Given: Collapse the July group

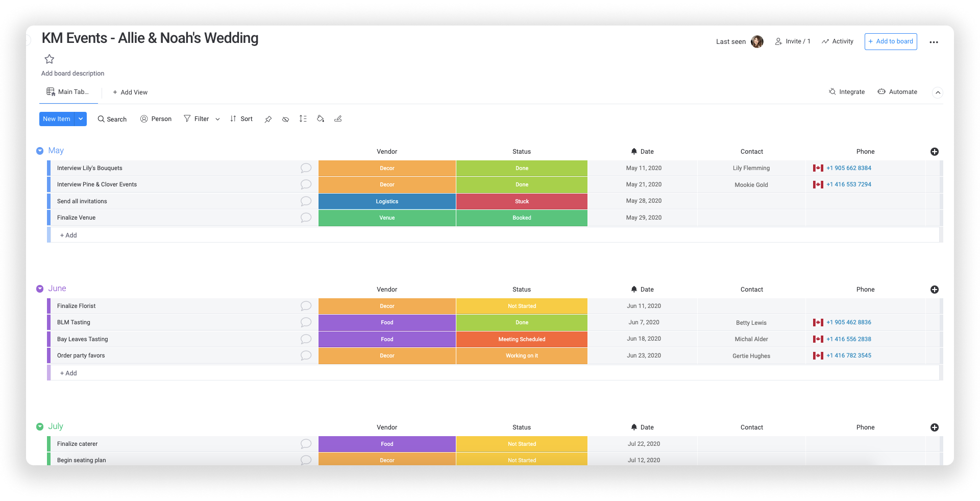Looking at the screenshot, I should (40, 426).
